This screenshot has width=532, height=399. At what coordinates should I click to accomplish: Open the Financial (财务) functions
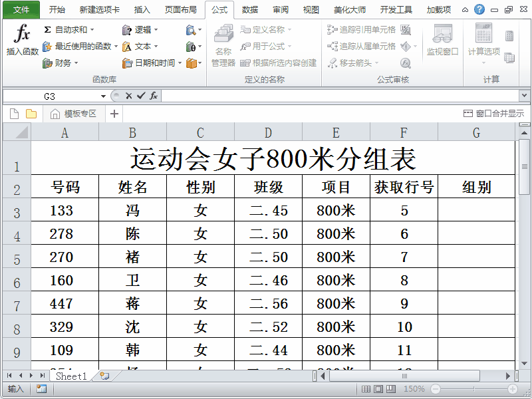(57, 63)
